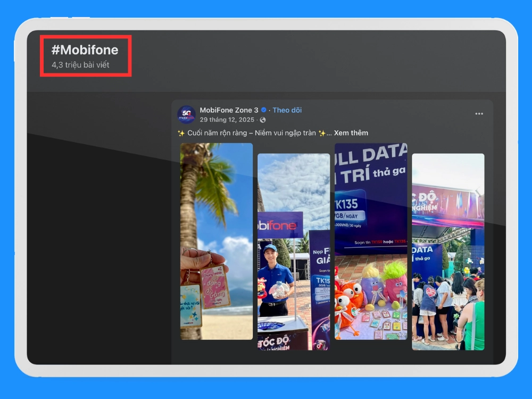The width and height of the screenshot is (532, 399).
Task: Open MobiFone Zone 3 profile picture
Action: [186, 114]
